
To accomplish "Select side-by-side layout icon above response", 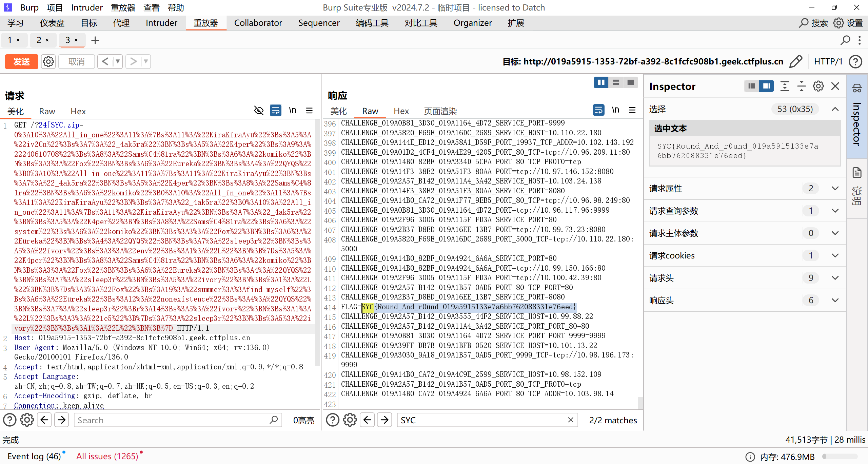I will [x=601, y=82].
